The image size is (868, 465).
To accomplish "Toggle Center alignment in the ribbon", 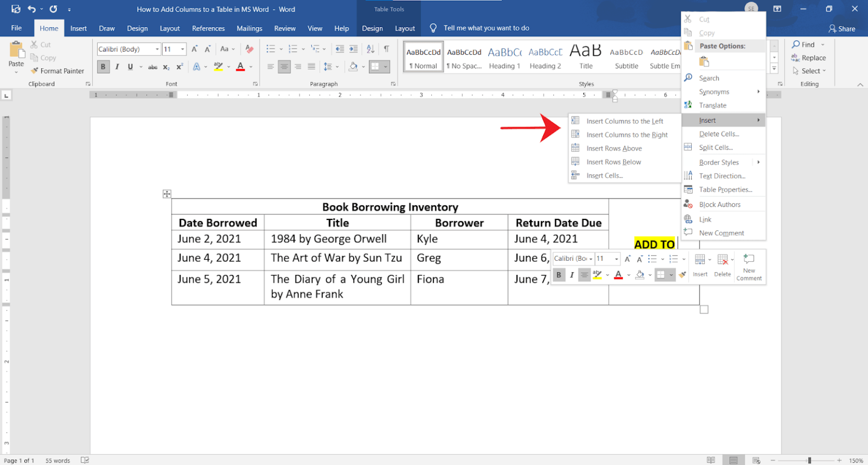I will (x=284, y=67).
